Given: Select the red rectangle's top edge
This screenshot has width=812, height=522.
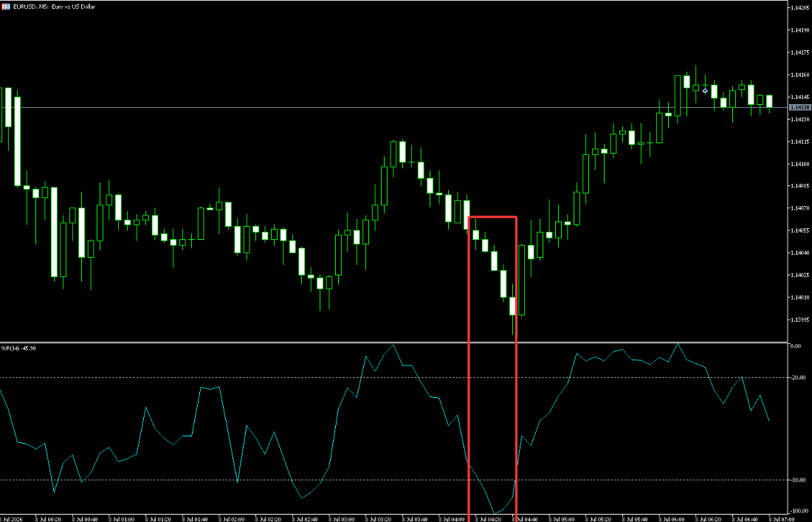Looking at the screenshot, I should point(492,216).
